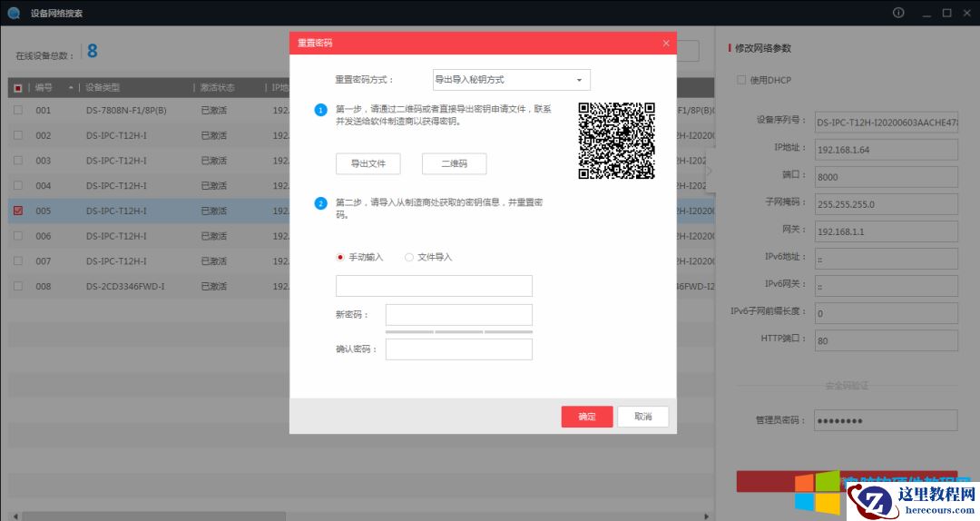Uncheck the box for device row 005
Screen dimensions: 980x521
(x=18, y=211)
